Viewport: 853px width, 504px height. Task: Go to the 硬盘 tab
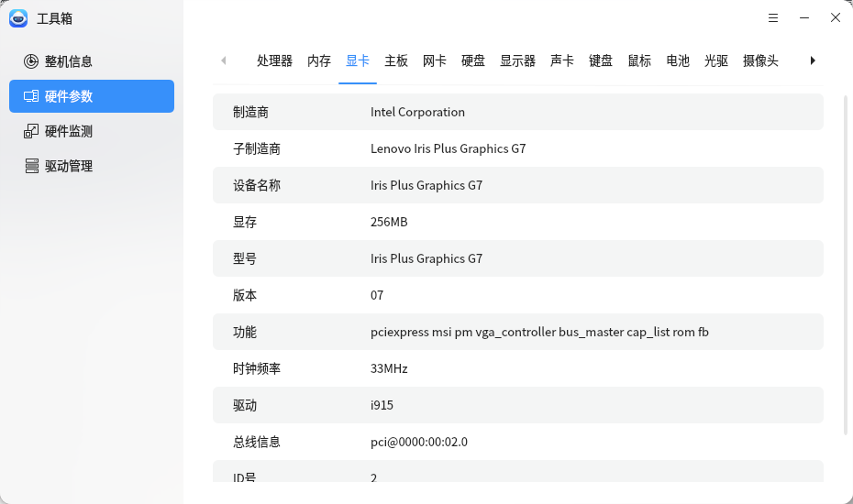click(473, 60)
